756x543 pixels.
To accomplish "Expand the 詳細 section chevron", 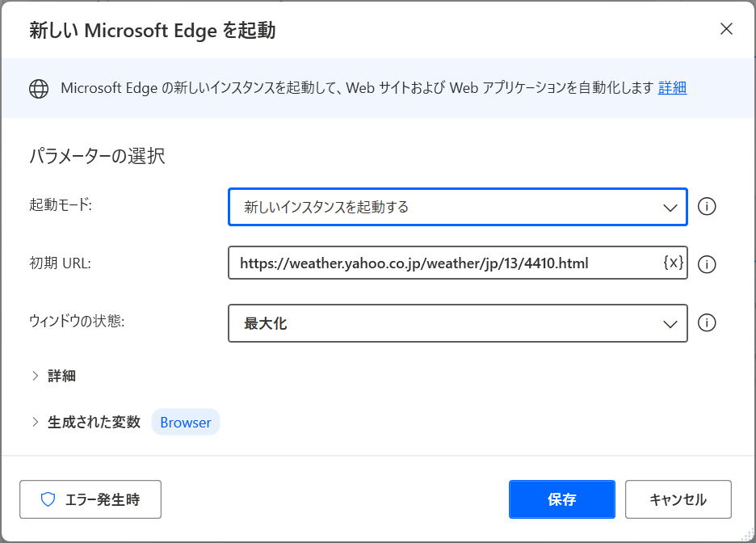I will [36, 376].
